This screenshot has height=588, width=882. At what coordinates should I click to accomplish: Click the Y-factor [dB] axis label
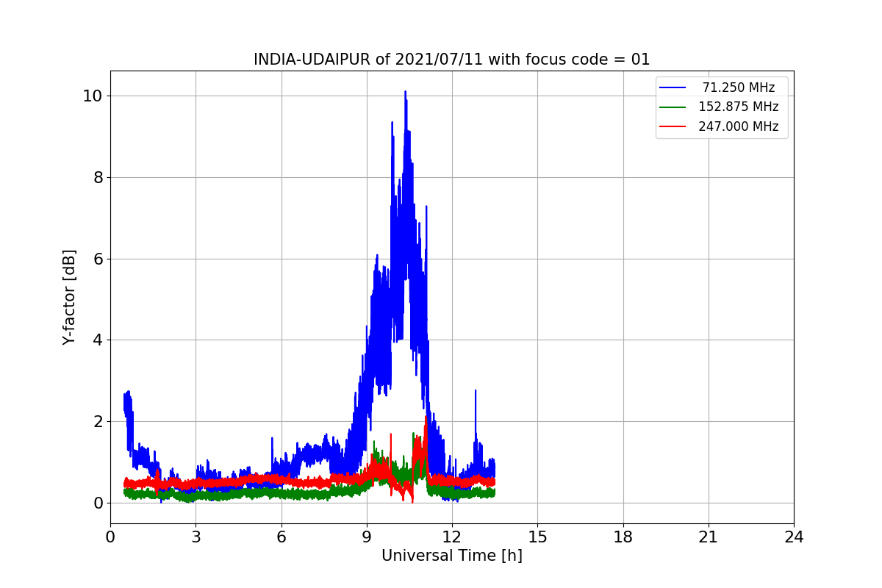(69, 297)
